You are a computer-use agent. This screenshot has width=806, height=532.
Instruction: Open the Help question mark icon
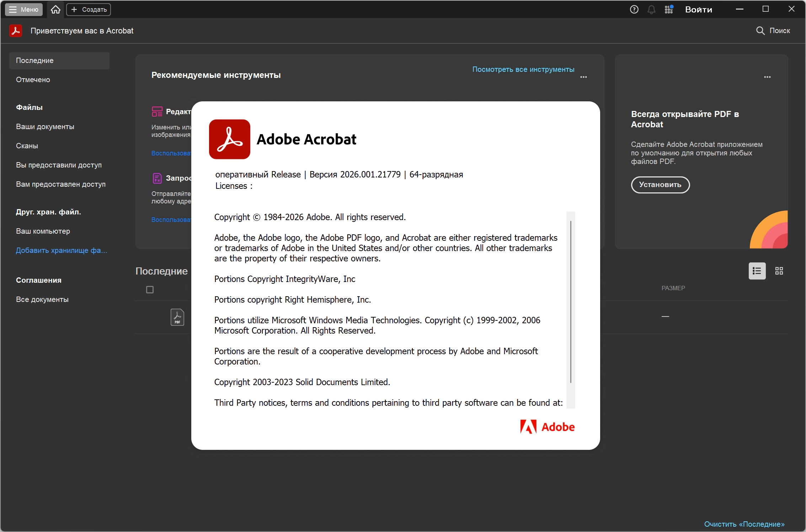(634, 10)
